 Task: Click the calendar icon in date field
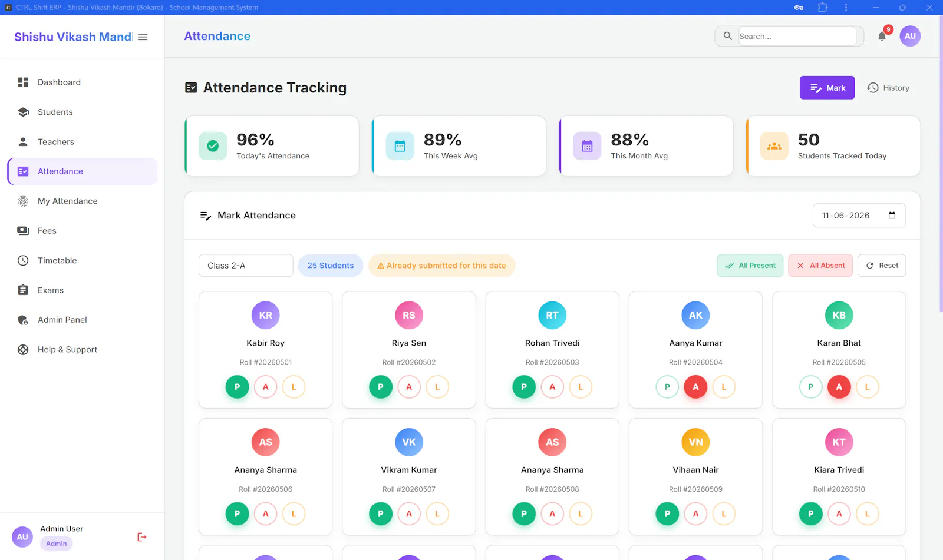pos(892,216)
